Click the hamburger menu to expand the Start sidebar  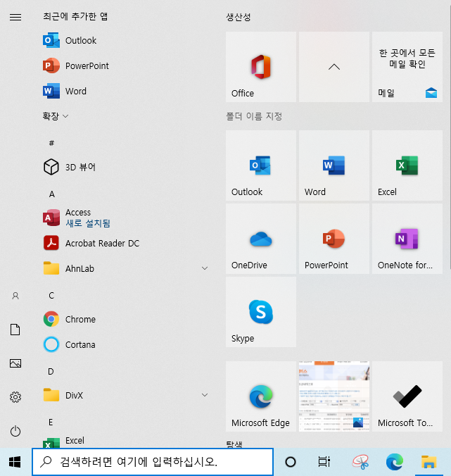pos(15,17)
